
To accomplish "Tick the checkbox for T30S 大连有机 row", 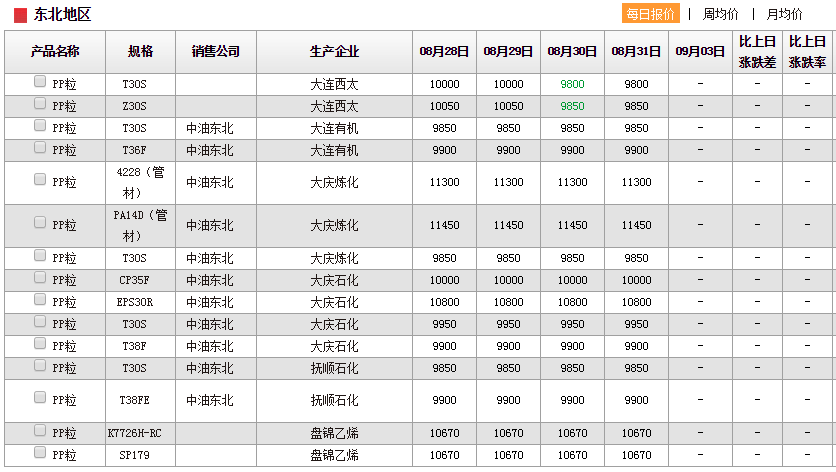I will pyautogui.click(x=40, y=125).
